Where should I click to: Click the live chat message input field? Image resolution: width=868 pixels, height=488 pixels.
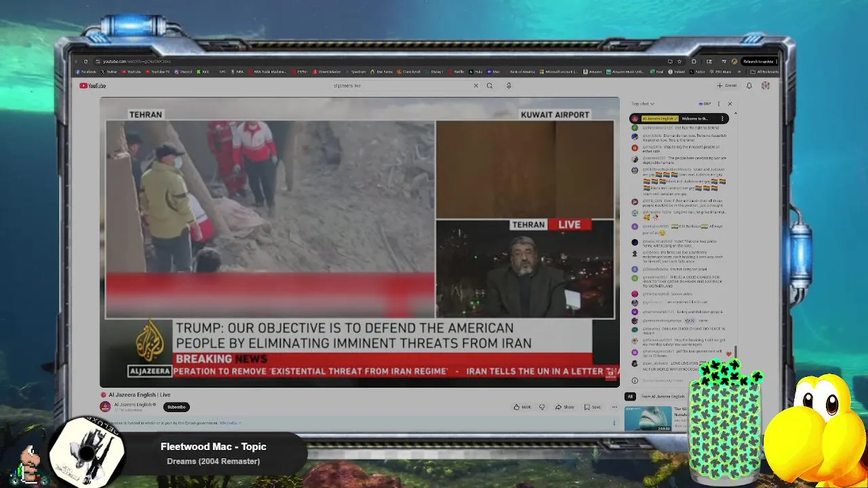[661, 380]
